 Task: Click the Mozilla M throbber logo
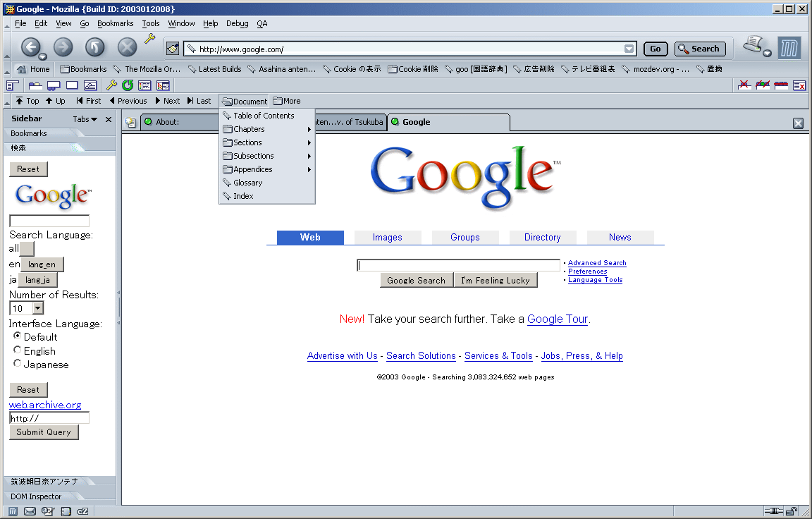click(x=789, y=49)
